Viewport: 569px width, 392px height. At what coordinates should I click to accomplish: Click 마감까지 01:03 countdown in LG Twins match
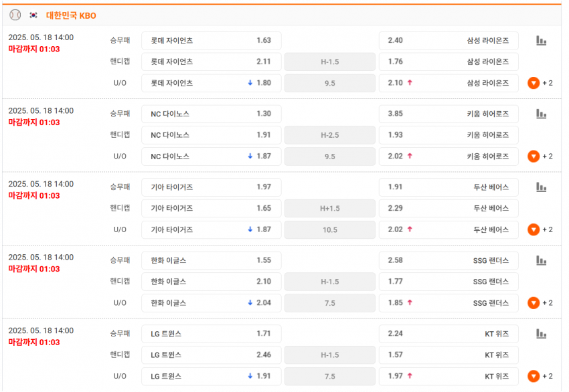[x=34, y=342]
